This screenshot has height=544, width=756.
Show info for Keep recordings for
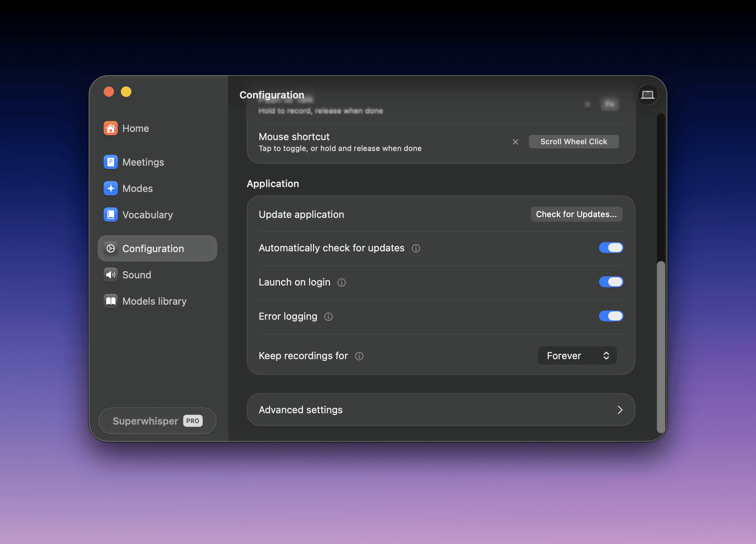(x=359, y=356)
